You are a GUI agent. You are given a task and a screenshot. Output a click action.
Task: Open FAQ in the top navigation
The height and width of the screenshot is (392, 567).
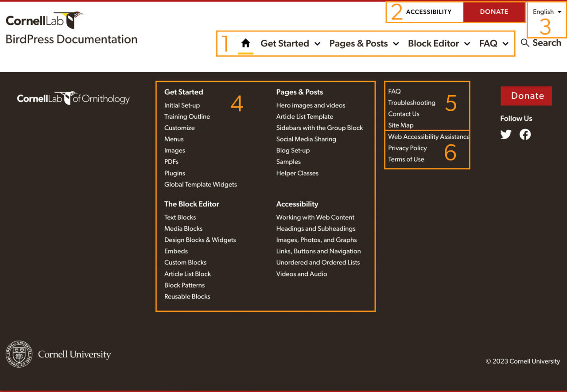click(488, 43)
